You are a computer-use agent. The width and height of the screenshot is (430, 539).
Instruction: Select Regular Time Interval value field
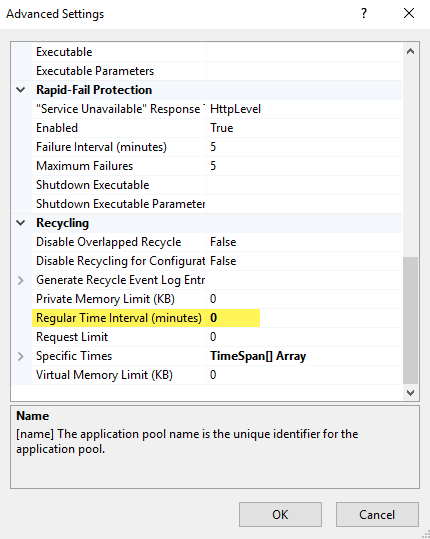pos(304,318)
